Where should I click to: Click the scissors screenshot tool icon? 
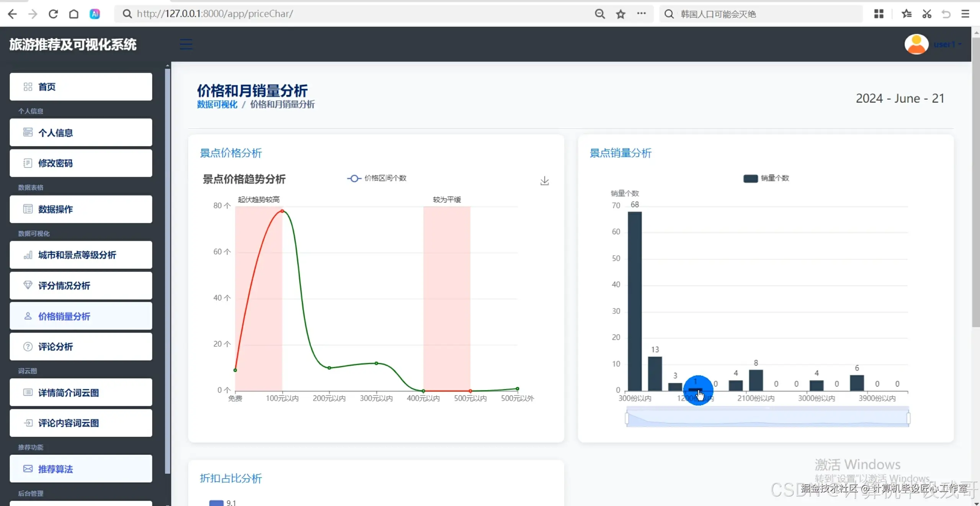point(927,14)
